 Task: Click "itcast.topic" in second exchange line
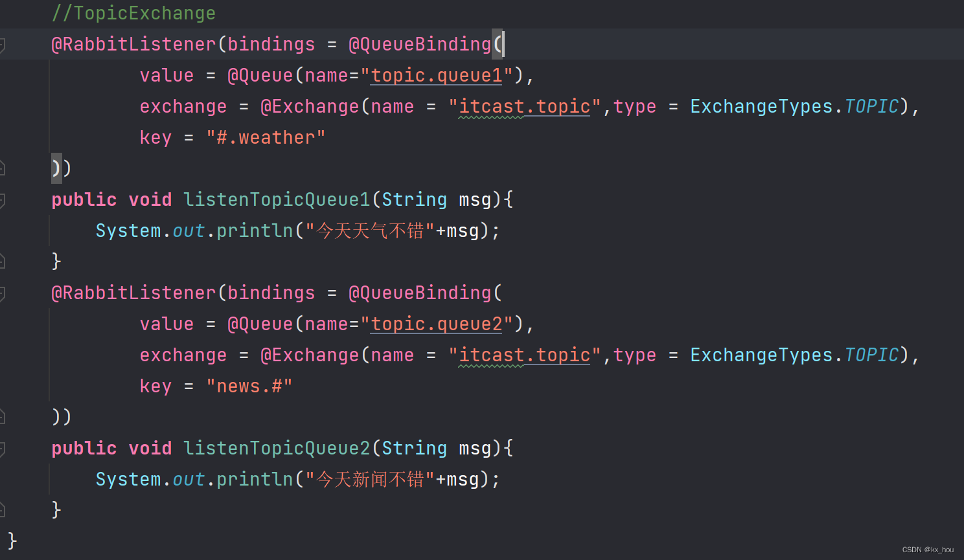pyautogui.click(x=525, y=355)
